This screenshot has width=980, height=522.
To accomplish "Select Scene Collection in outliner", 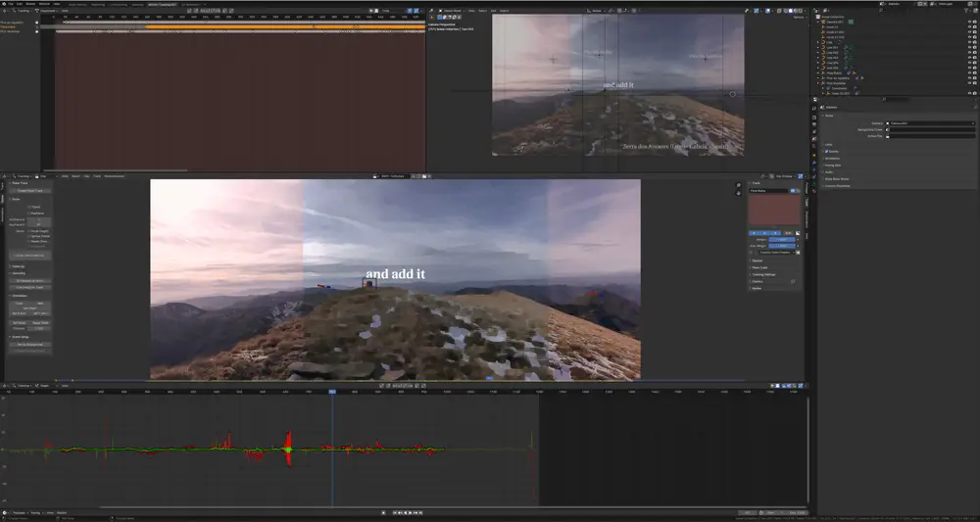I will point(832,17).
